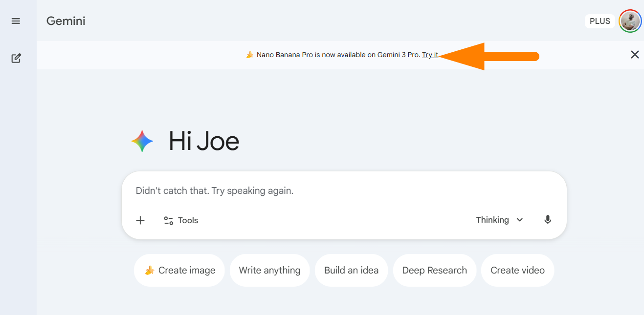Click the PLUS subscription badge

point(600,21)
